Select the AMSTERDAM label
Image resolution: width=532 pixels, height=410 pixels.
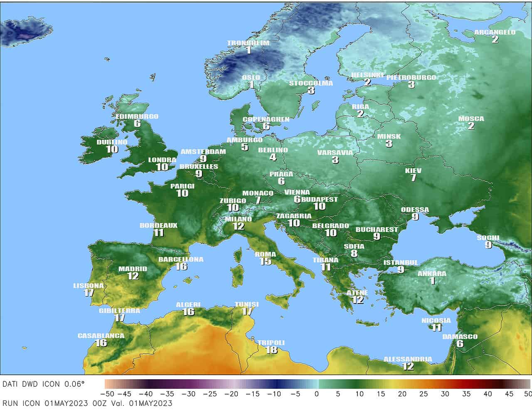203,151
